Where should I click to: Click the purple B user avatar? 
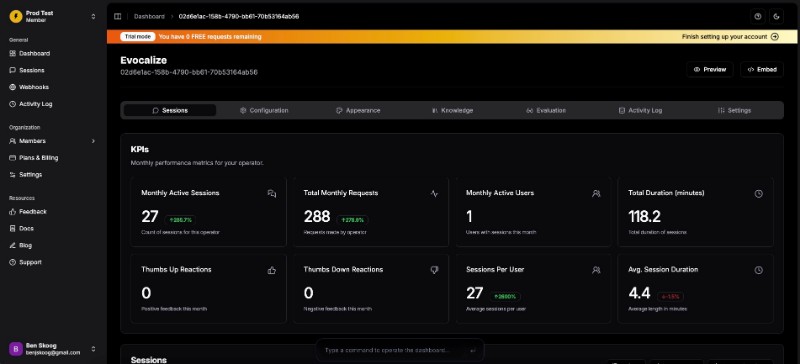[x=16, y=349]
